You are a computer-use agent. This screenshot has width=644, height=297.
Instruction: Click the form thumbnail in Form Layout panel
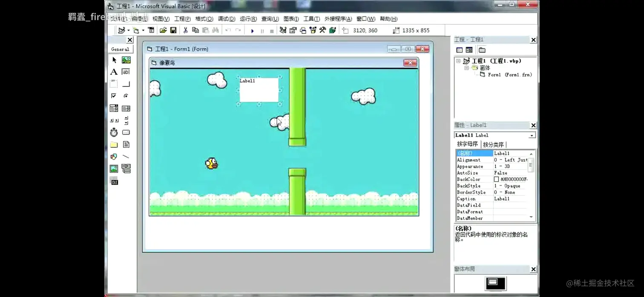click(x=493, y=282)
